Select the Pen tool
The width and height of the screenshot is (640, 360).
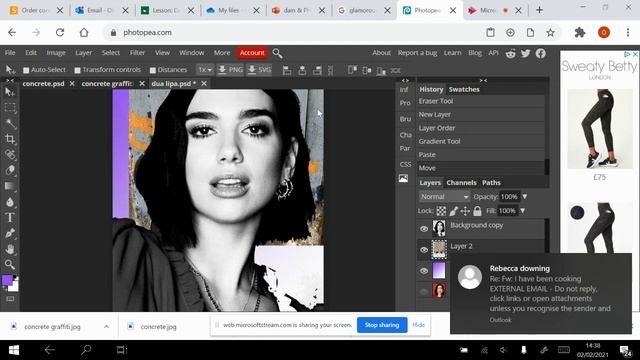pos(10,233)
